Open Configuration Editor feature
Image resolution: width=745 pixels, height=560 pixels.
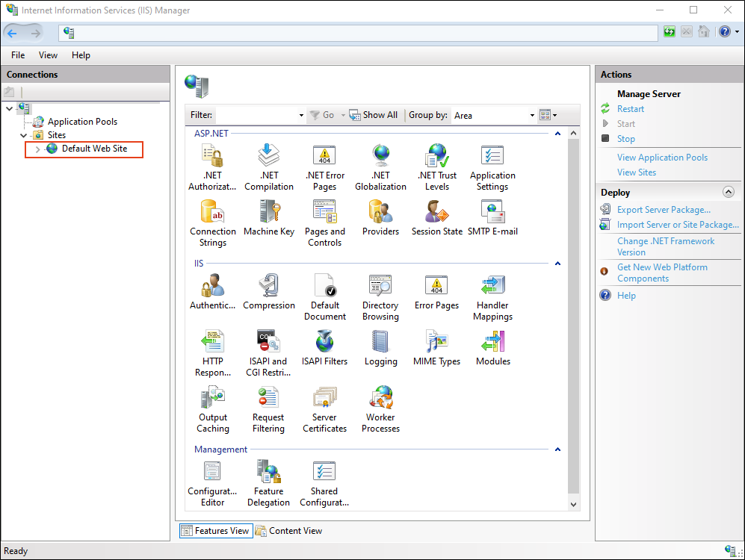(x=212, y=484)
